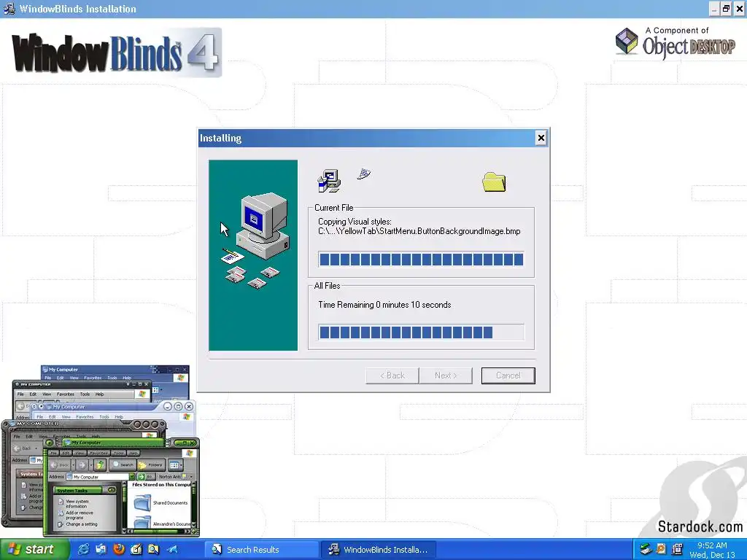Click the source computer icon in the copy animation

click(x=329, y=181)
